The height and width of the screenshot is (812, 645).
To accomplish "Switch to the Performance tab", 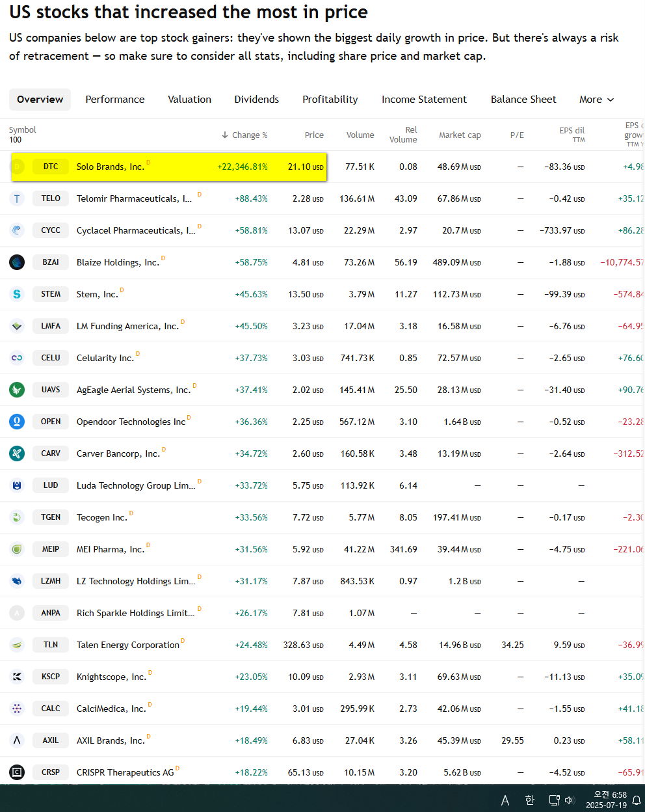I will tap(115, 100).
